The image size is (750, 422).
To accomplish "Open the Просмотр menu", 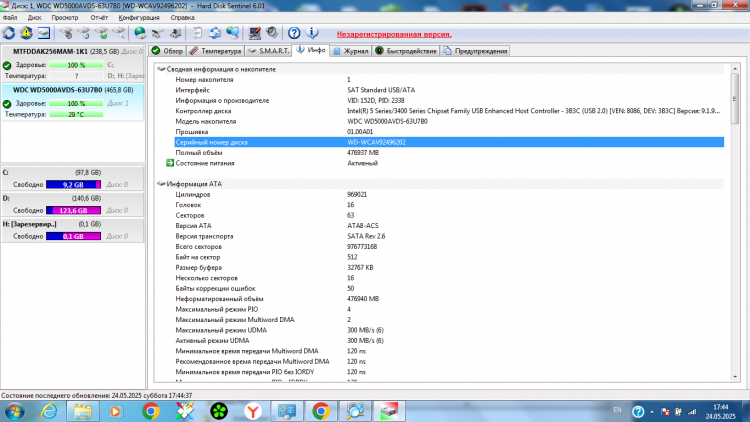I will [65, 18].
